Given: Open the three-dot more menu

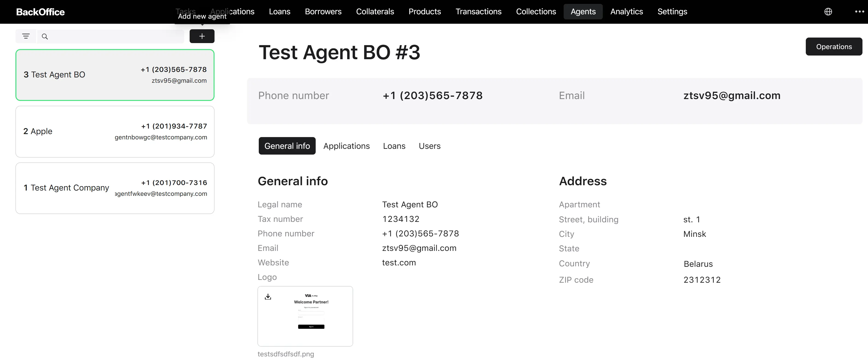Looking at the screenshot, I should 859,12.
